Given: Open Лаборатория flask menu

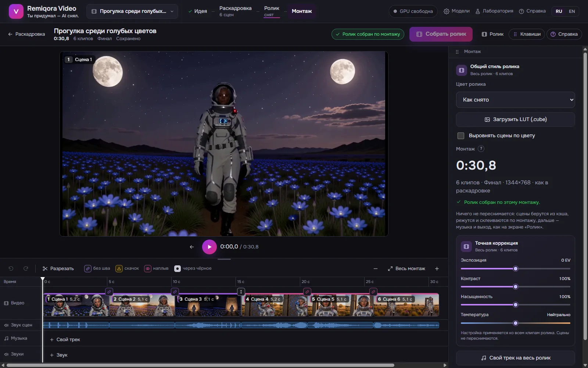Looking at the screenshot, I should (x=494, y=11).
